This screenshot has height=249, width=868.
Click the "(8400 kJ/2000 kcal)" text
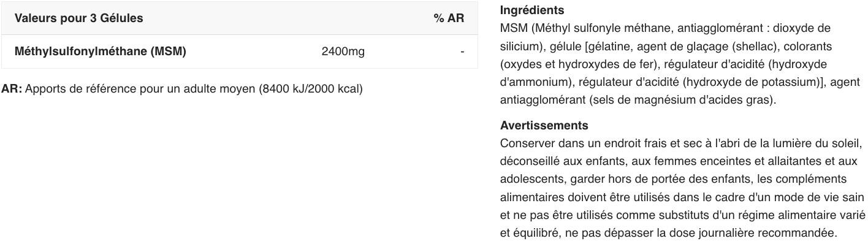[x=311, y=89]
